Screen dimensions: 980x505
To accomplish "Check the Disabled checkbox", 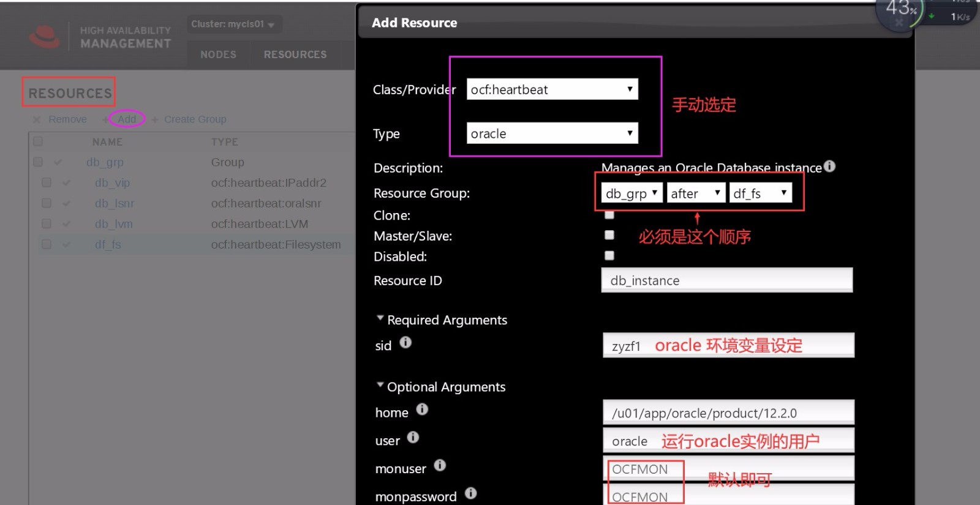I will (x=609, y=256).
